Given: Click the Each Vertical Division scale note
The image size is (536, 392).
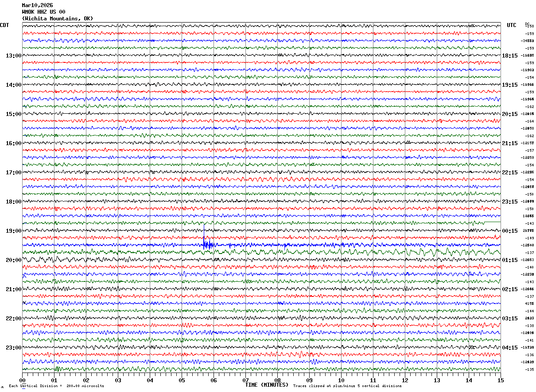Looking at the screenshot, I should 56,386.
